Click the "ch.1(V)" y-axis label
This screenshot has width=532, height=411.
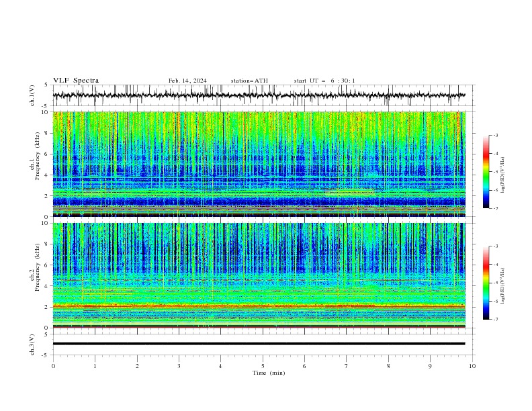click(x=32, y=95)
